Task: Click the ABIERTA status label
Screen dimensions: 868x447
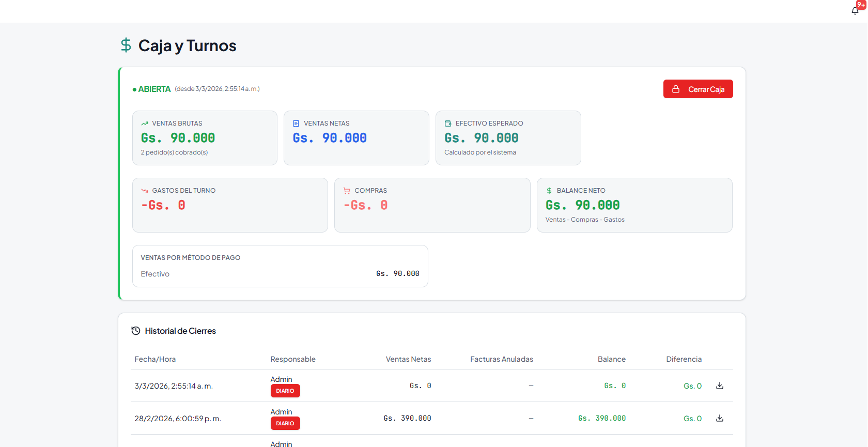Action: pyautogui.click(x=154, y=89)
